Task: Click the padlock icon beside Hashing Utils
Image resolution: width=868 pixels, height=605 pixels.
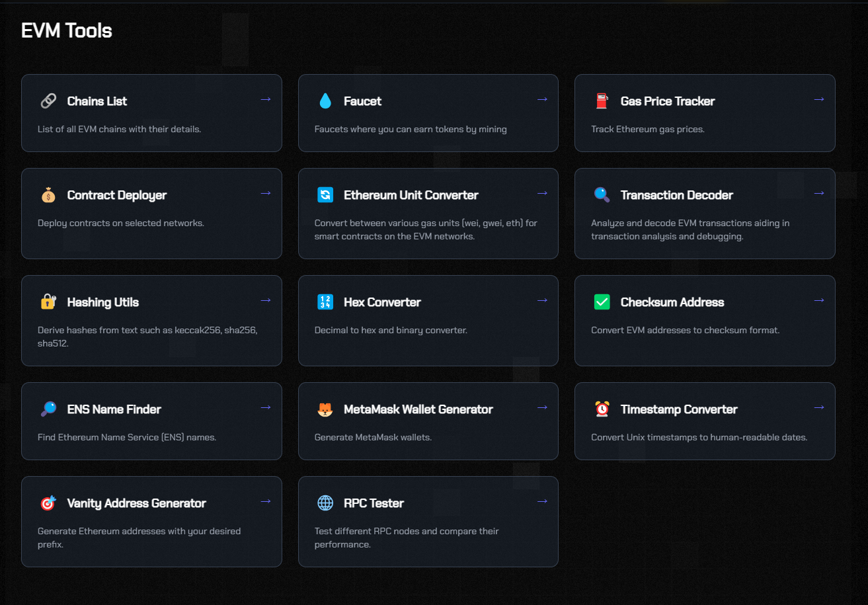Action: [x=48, y=302]
